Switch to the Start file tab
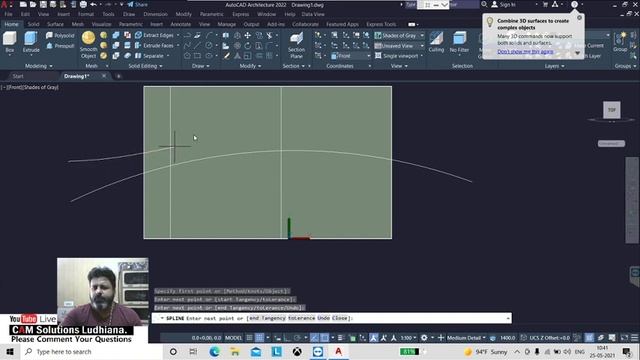Image resolution: width=640 pixels, height=360 pixels. pyautogui.click(x=18, y=76)
